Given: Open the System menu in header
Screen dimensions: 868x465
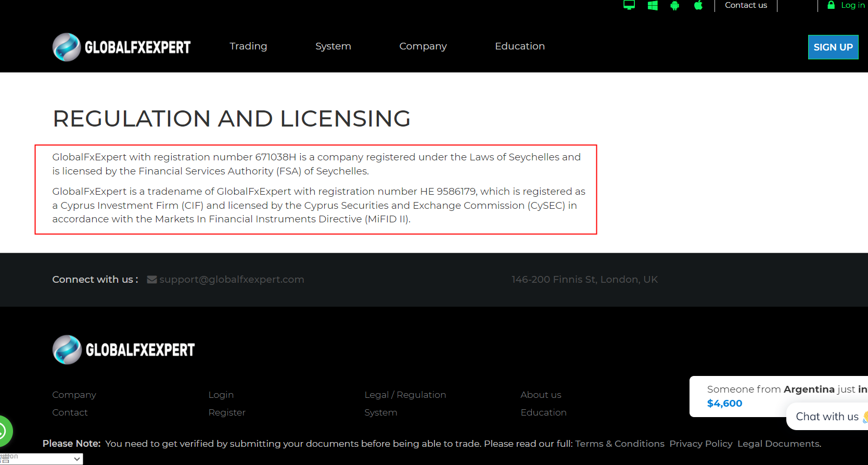Looking at the screenshot, I should coord(333,46).
